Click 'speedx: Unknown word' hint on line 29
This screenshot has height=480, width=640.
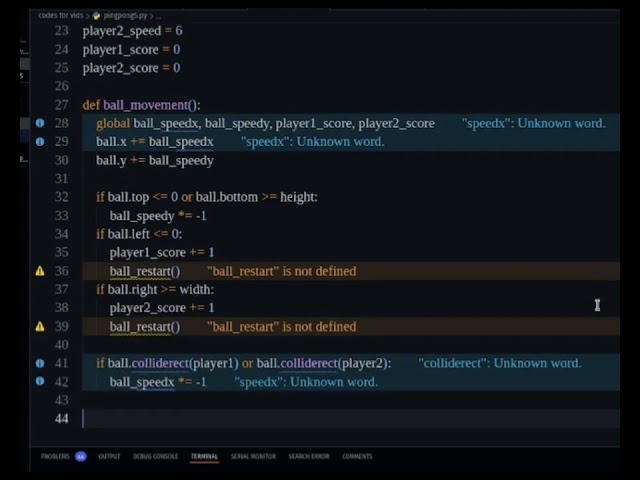click(x=313, y=142)
